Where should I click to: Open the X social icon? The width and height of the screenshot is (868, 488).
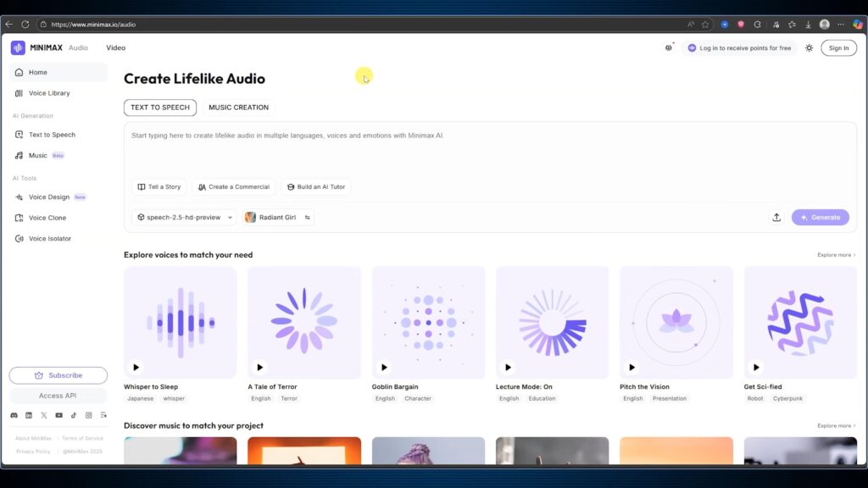(x=44, y=415)
